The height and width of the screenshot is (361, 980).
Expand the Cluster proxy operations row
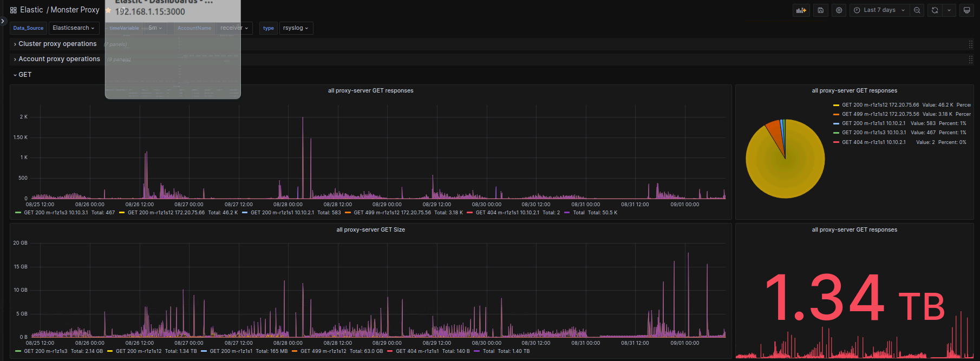click(x=57, y=44)
